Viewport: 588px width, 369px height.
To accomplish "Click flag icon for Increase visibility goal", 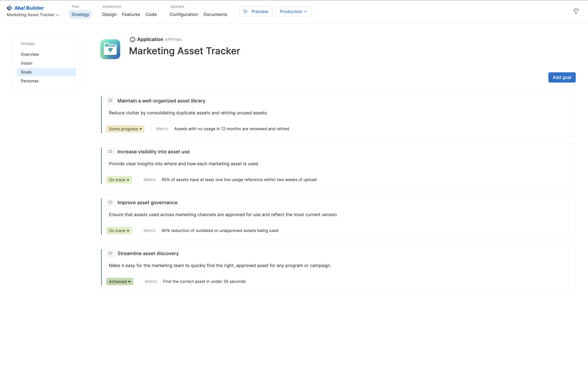I will coord(110,151).
